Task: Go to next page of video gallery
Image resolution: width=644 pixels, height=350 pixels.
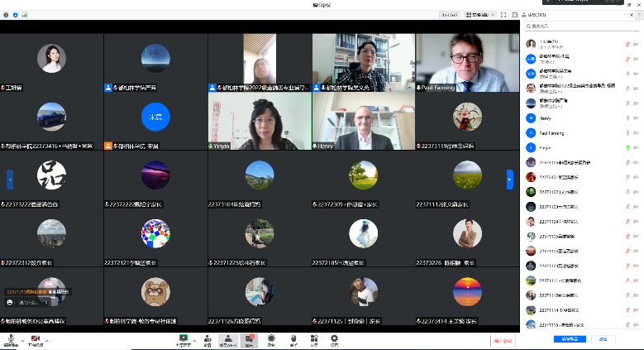Action: click(x=510, y=178)
